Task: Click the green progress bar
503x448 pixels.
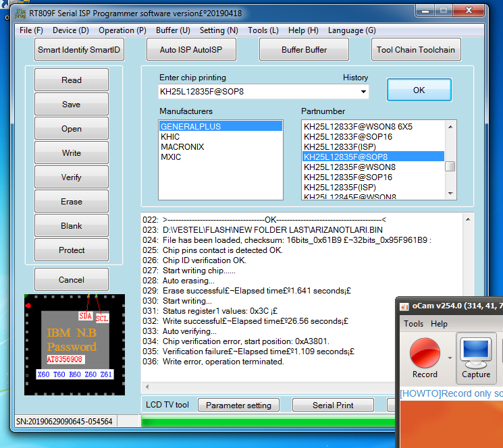Action: [267, 423]
